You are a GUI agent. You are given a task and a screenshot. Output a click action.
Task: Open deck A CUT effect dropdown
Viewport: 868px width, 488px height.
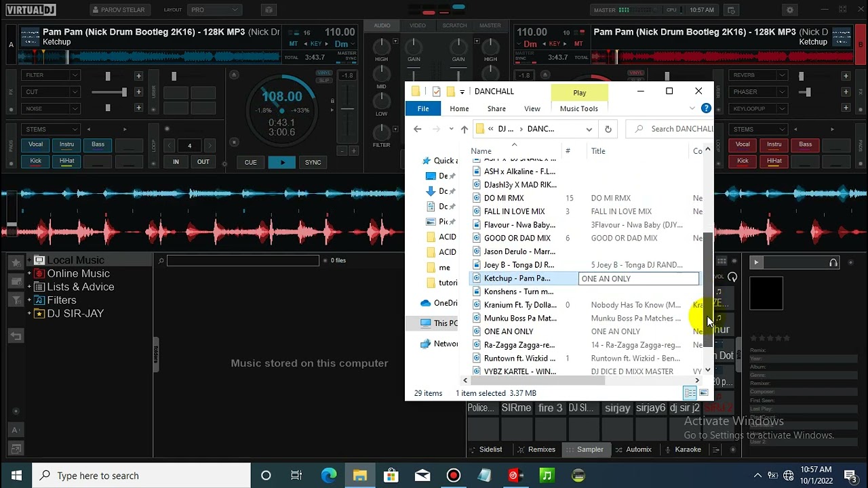tap(51, 92)
